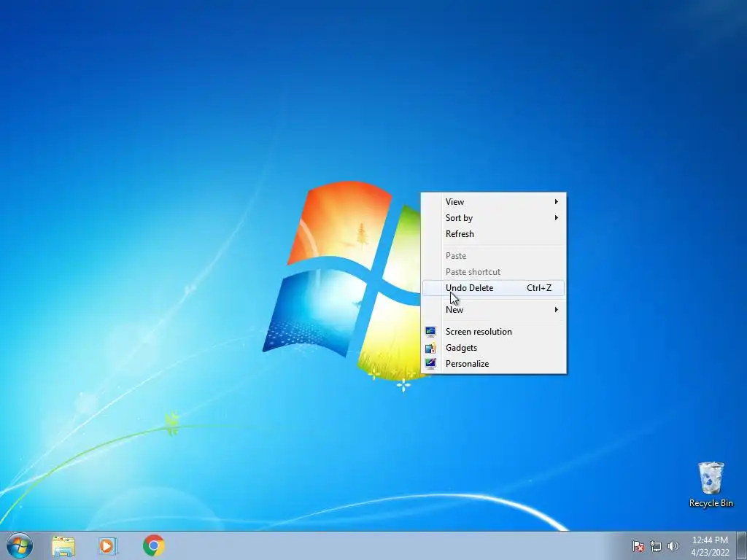Open Windows Explorer from the taskbar
747x560 pixels.
[x=63, y=545]
